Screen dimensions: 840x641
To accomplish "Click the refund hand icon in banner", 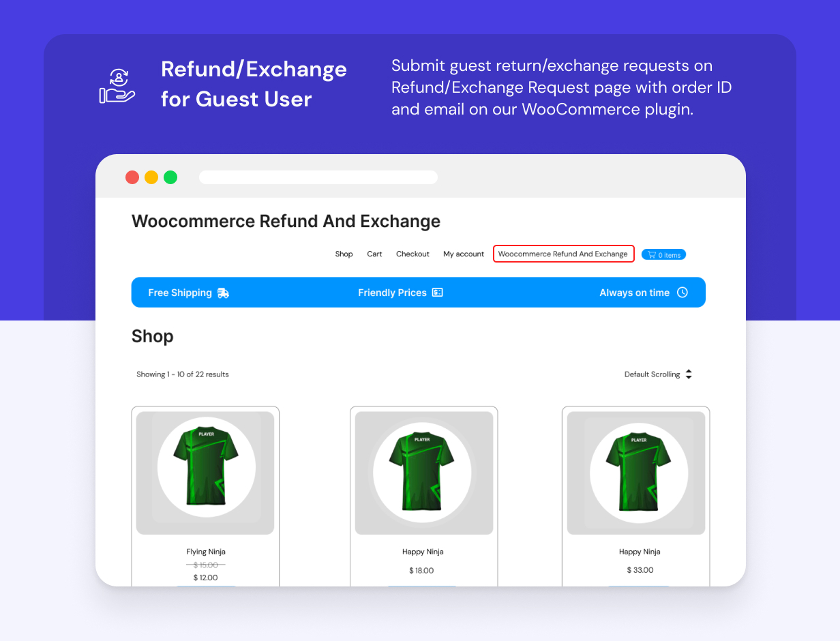I will click(117, 87).
